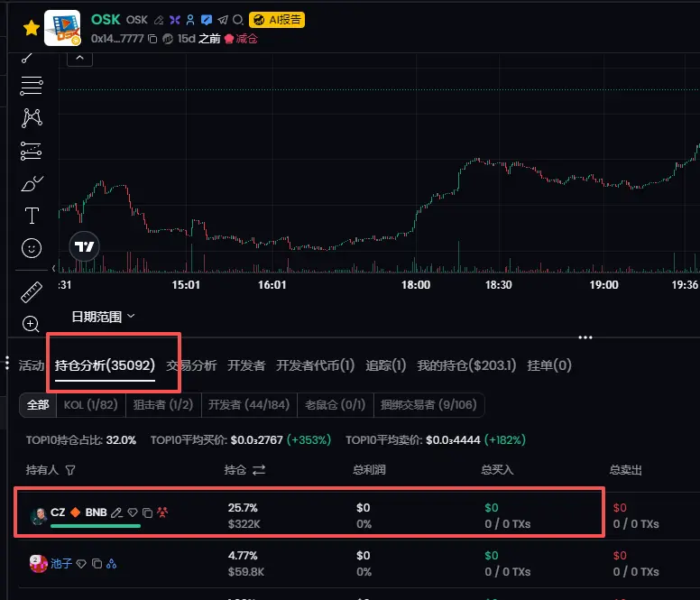Viewport: 700px width, 600px height.
Task: Toggle the yellow favorite star for OSK
Action: point(32,28)
